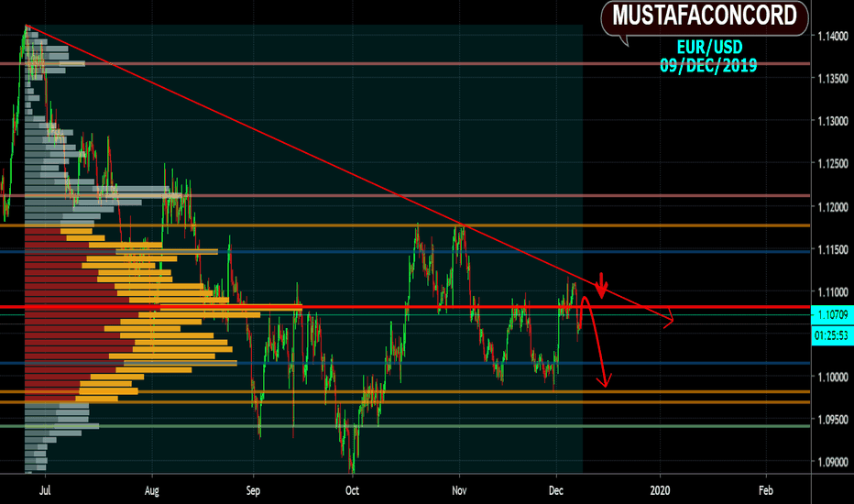The width and height of the screenshot is (854, 504).
Task: Select the 1.11000 price axis label
Action: click(833, 292)
